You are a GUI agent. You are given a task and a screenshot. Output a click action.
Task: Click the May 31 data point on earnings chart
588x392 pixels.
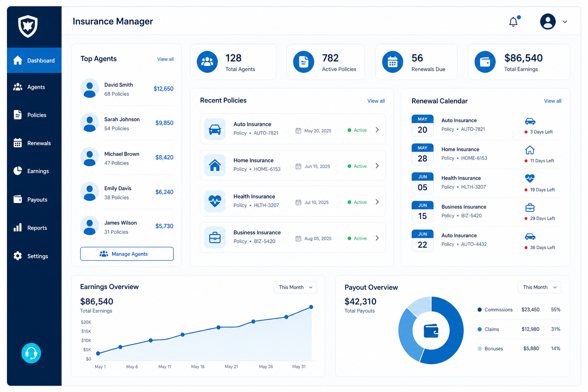(311, 307)
